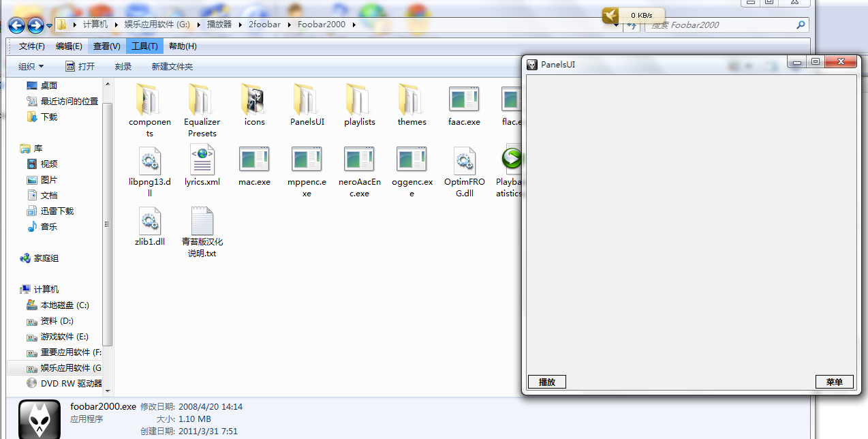Click the Forward navigation arrow

pyautogui.click(x=35, y=26)
